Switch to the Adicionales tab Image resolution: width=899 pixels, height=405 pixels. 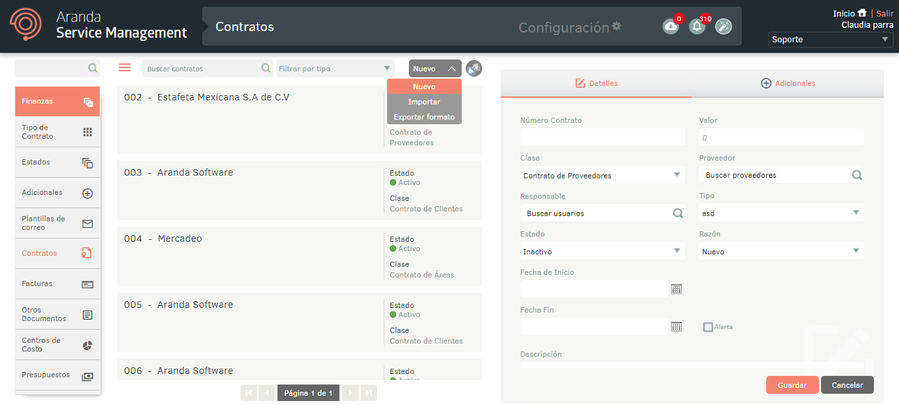tap(787, 83)
